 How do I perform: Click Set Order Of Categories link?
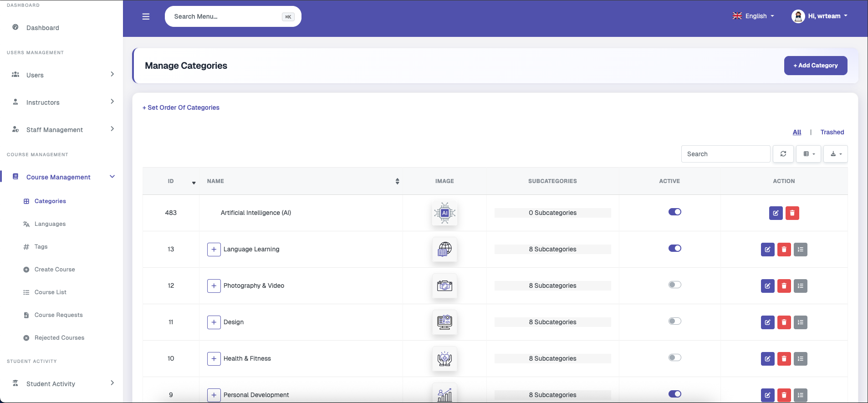click(181, 107)
